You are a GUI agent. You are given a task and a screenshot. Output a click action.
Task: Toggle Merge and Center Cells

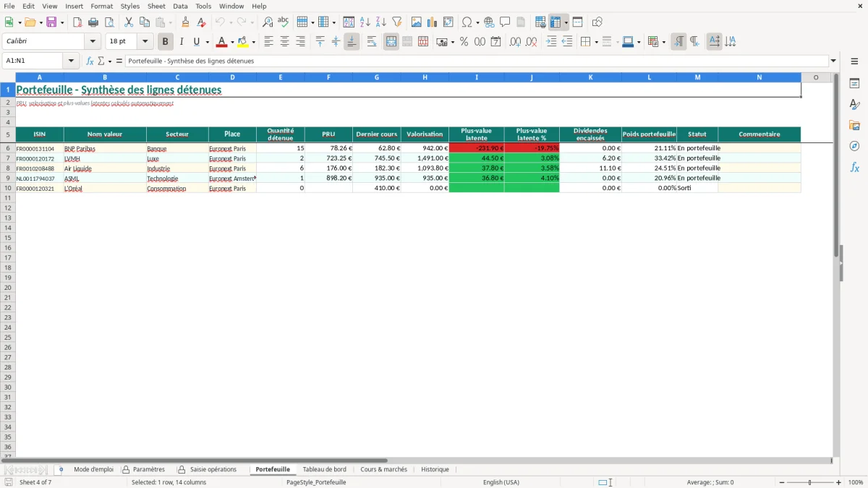391,42
